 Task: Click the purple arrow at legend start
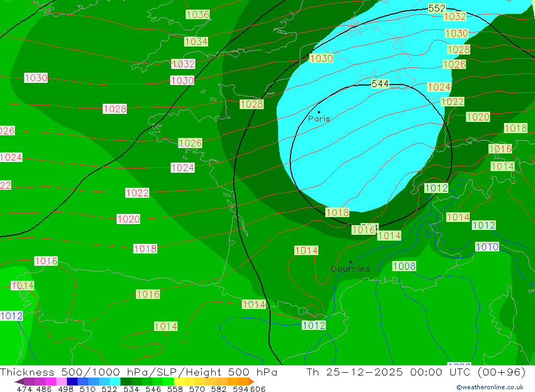pos(19,381)
